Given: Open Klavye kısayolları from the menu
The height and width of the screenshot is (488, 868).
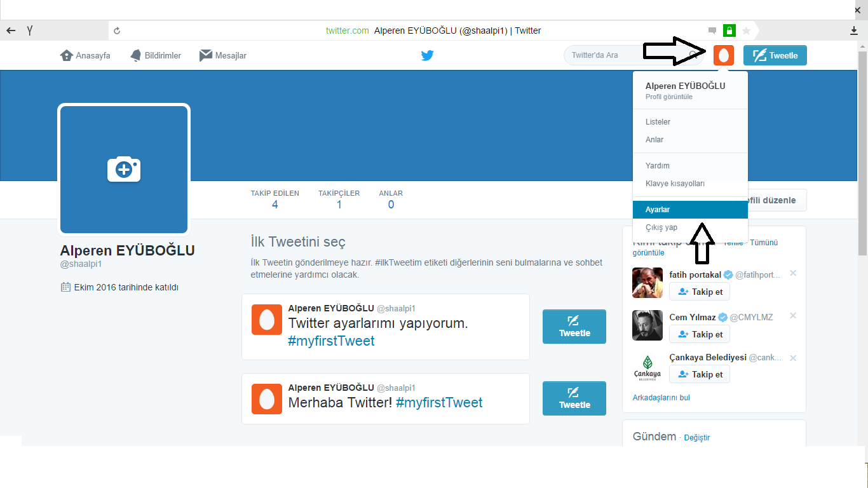Looking at the screenshot, I should tap(690, 184).
